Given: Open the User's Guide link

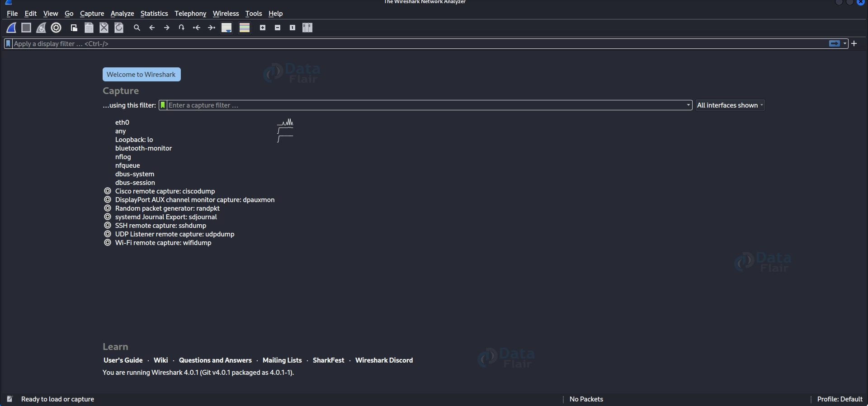Looking at the screenshot, I should click(x=123, y=360).
